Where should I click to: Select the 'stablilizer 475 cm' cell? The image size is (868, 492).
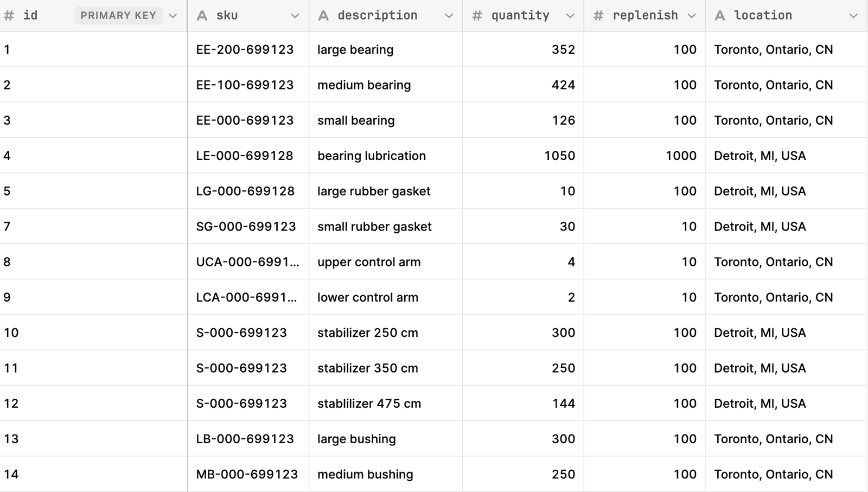pos(386,403)
